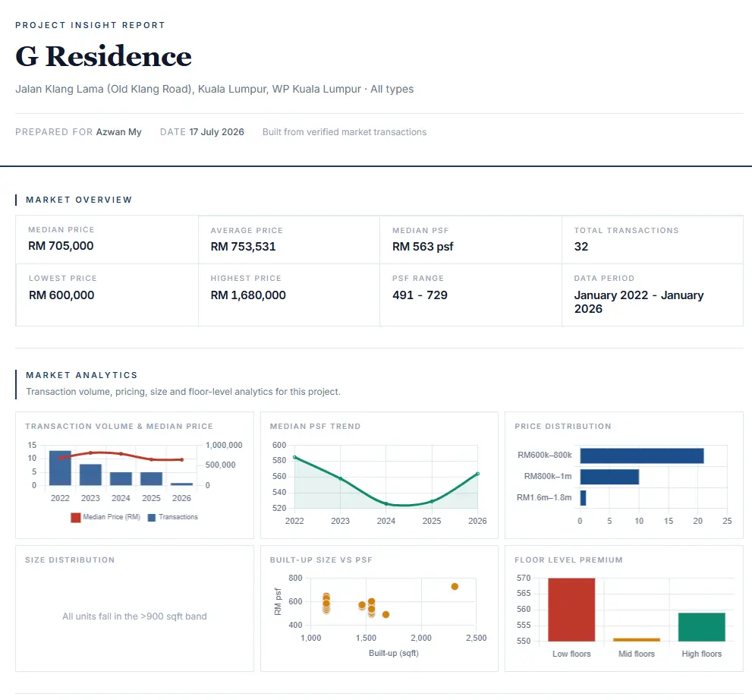
Task: Click the 2022 data point on PSF trend line
Action: pyautogui.click(x=294, y=457)
